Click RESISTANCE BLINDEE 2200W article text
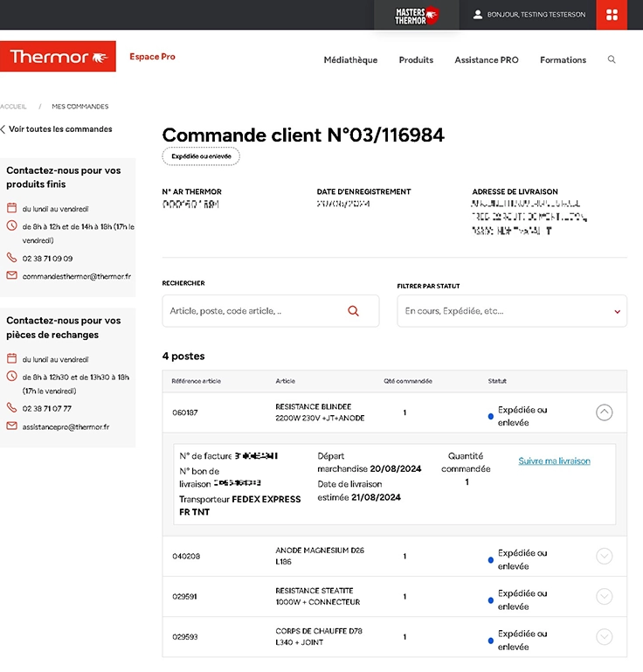Screen dimensions: 643x672 (x=320, y=412)
